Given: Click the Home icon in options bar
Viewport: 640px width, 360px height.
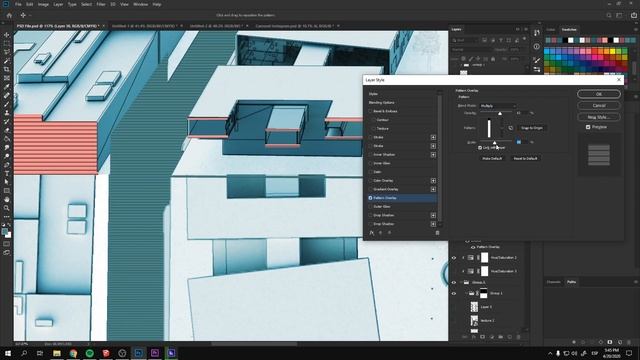Looking at the screenshot, I should [x=9, y=15].
